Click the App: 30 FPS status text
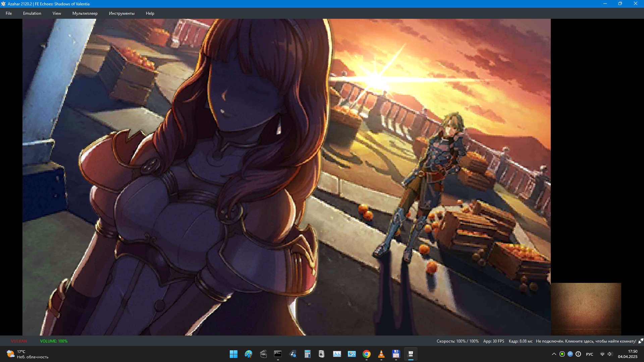This screenshot has height=362, width=644. coord(494,341)
